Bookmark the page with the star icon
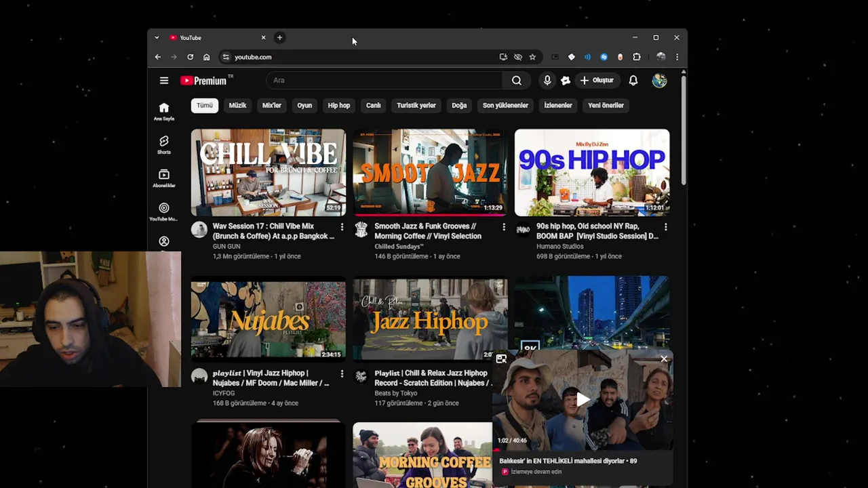Viewport: 868px width, 488px height. [532, 57]
